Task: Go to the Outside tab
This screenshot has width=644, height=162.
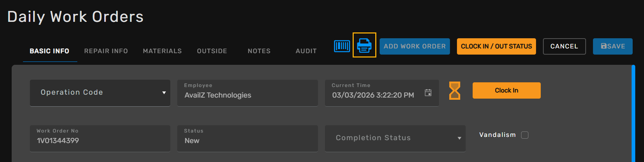Action: click(212, 51)
